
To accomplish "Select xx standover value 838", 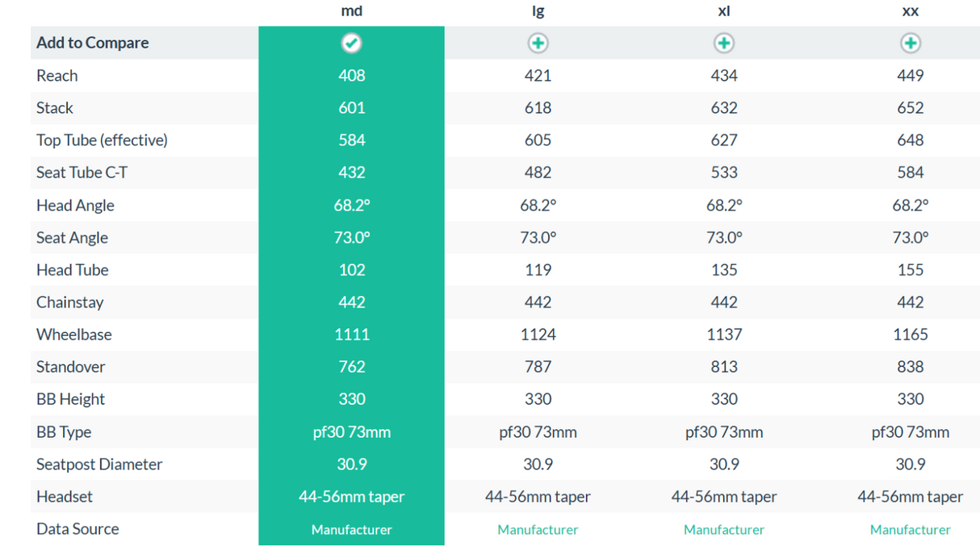I will pos(910,367).
